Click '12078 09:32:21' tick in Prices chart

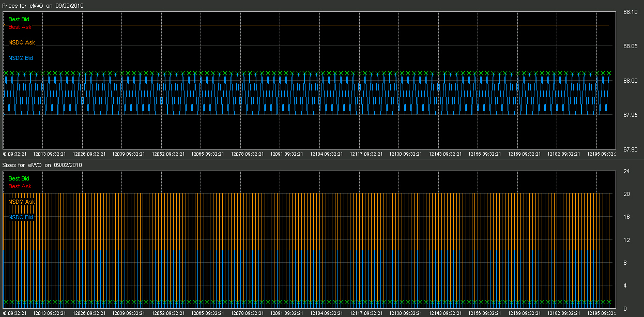248,154
